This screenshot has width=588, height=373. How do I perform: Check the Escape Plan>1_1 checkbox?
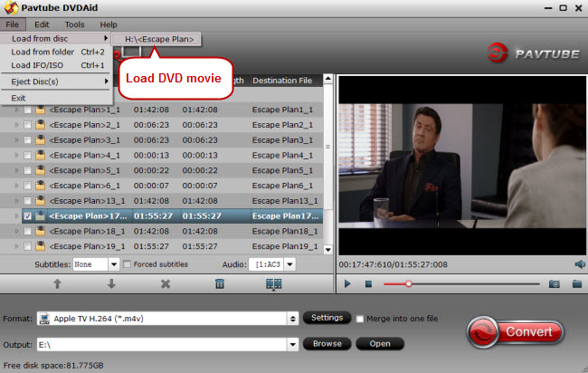click(27, 110)
